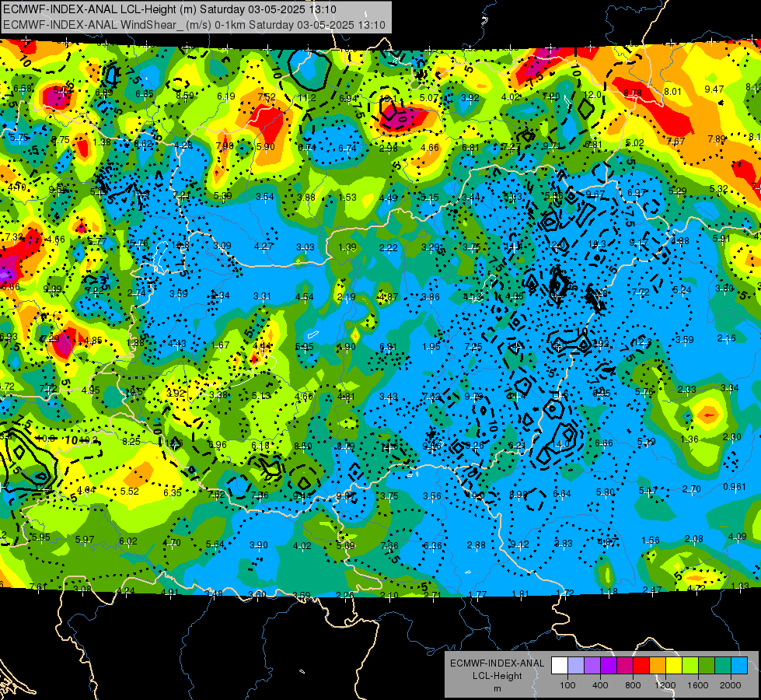
Task: Click the wind shear value 11.2
Action: (307, 98)
